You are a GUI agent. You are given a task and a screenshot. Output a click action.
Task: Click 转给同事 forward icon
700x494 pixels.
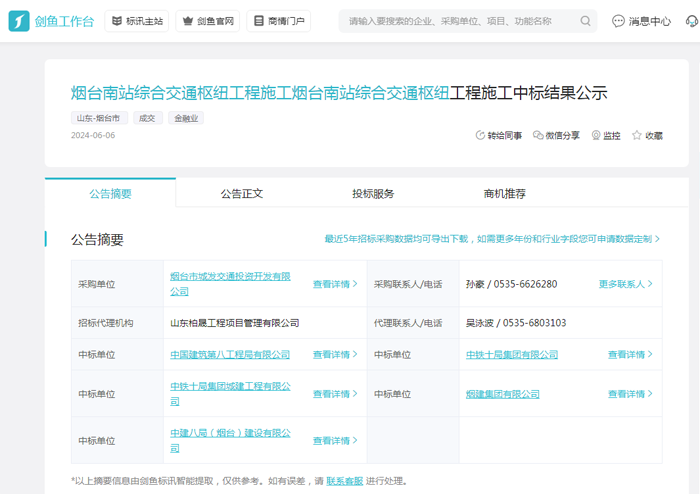[480, 136]
